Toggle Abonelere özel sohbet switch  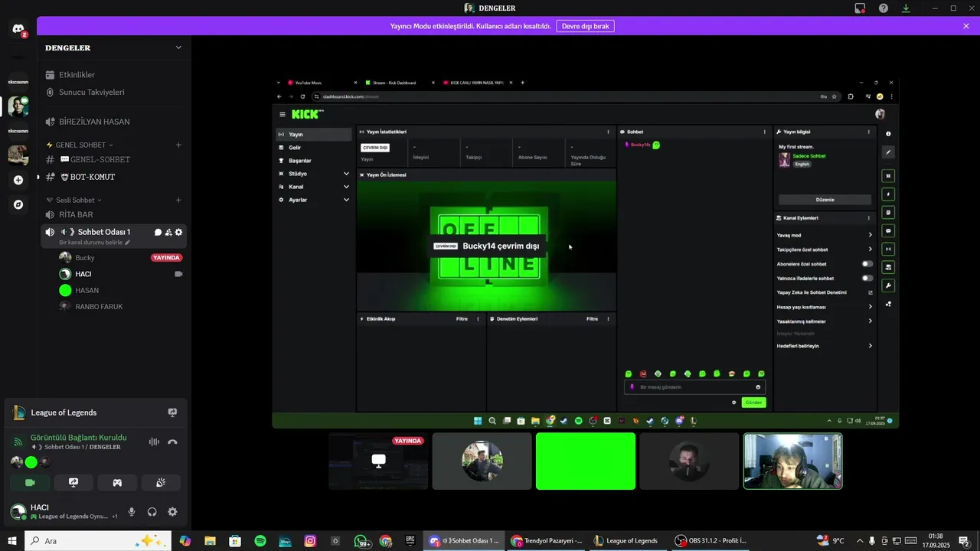coord(867,264)
